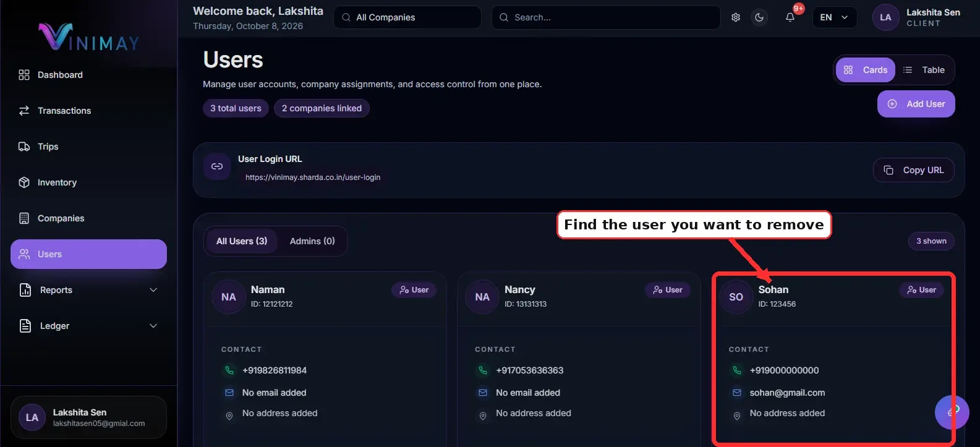Open Transactions from the sidebar

click(88, 111)
